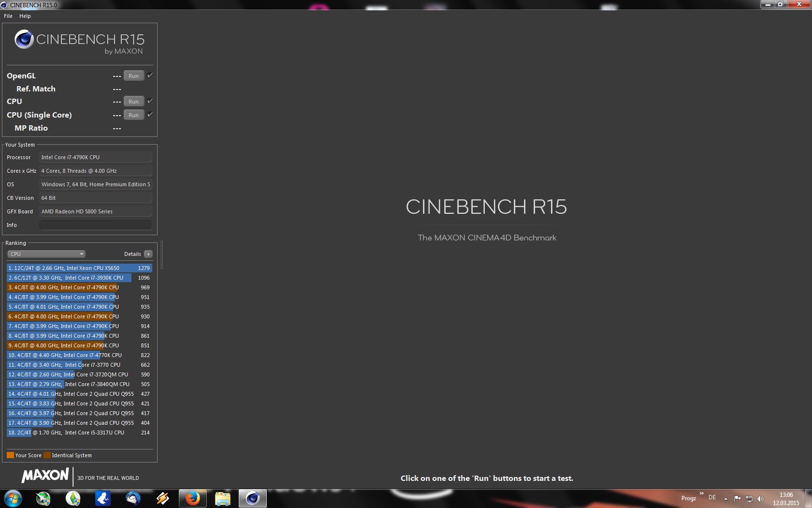This screenshot has width=812, height=508.
Task: Click the Your Score orange legend swatch
Action: tap(10, 455)
